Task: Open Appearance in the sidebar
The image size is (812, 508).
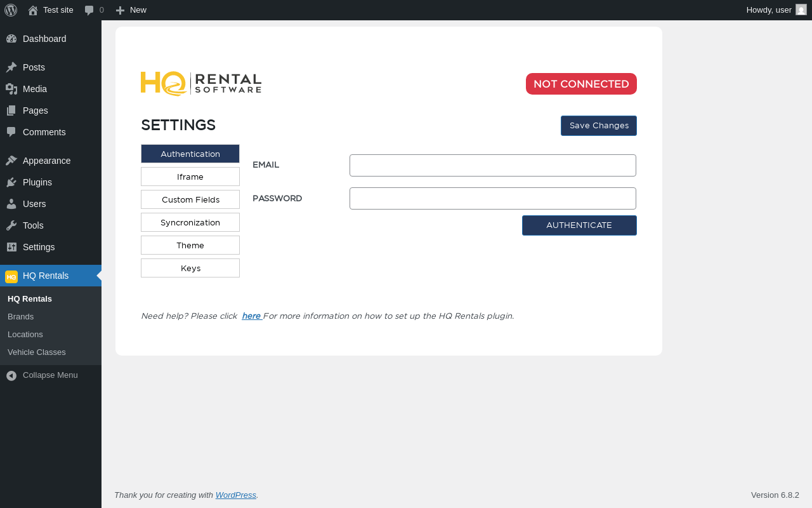Action: [51, 161]
